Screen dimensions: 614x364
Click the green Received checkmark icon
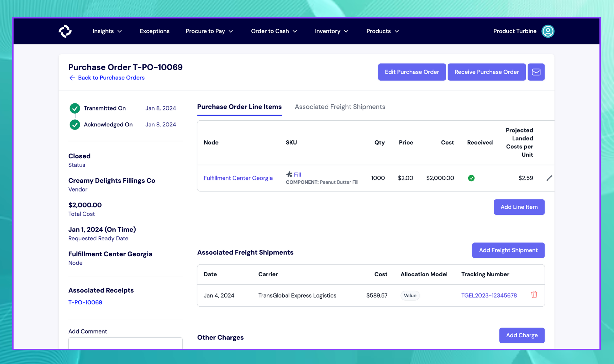point(471,178)
